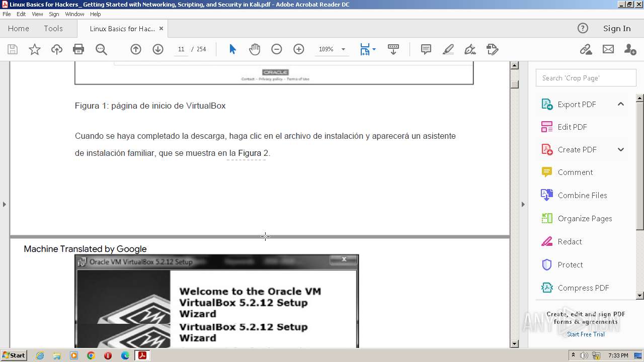Viewport: 644px width, 362px height.
Task: Save the file with the floppy disk icon
Action: [13, 49]
